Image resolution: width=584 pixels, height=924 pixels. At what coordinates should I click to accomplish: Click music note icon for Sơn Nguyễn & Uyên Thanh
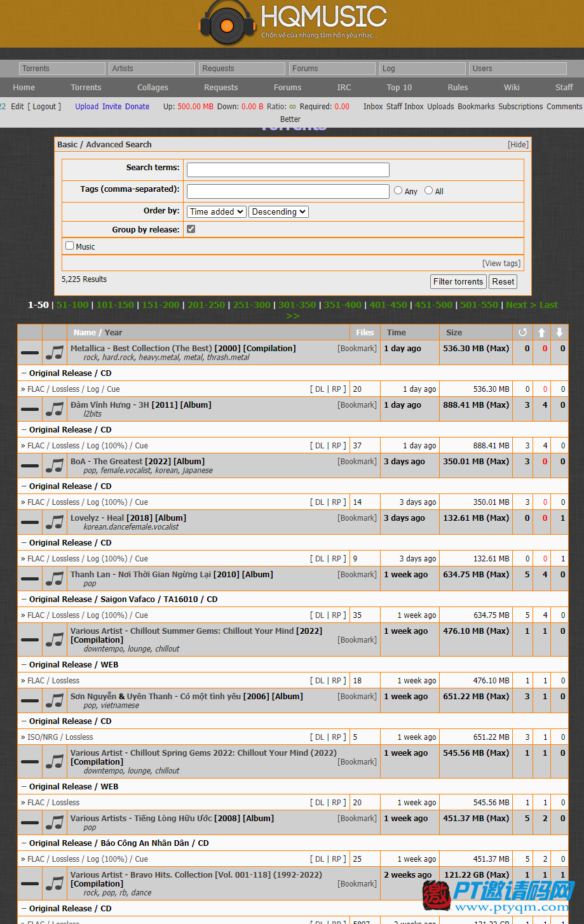[x=55, y=700]
